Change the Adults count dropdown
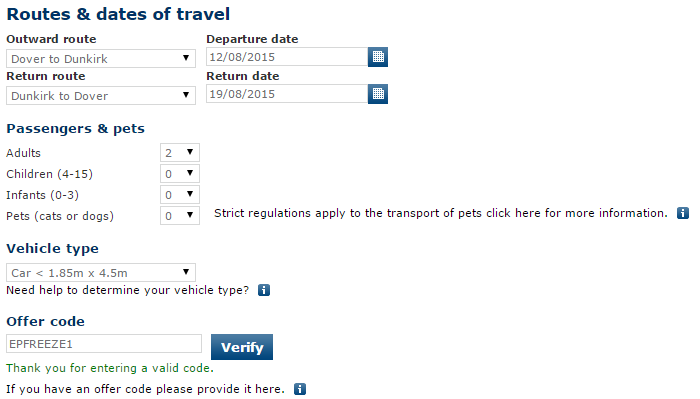Image resolution: width=700 pixels, height=399 pixels. pyautogui.click(x=180, y=153)
